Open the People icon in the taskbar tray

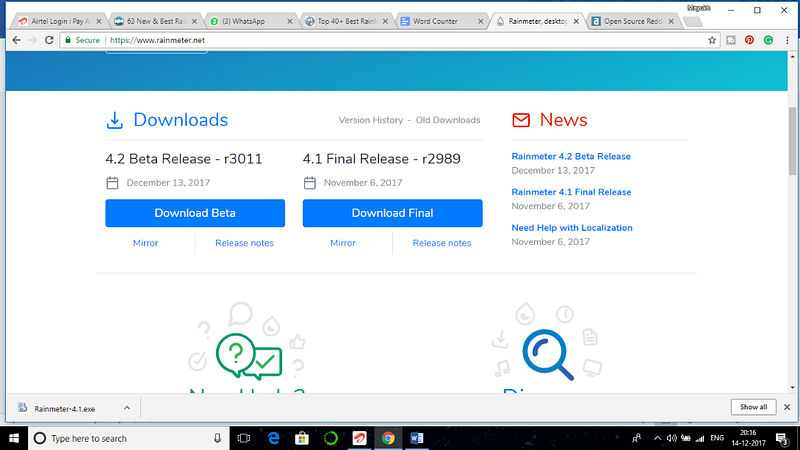click(x=637, y=438)
